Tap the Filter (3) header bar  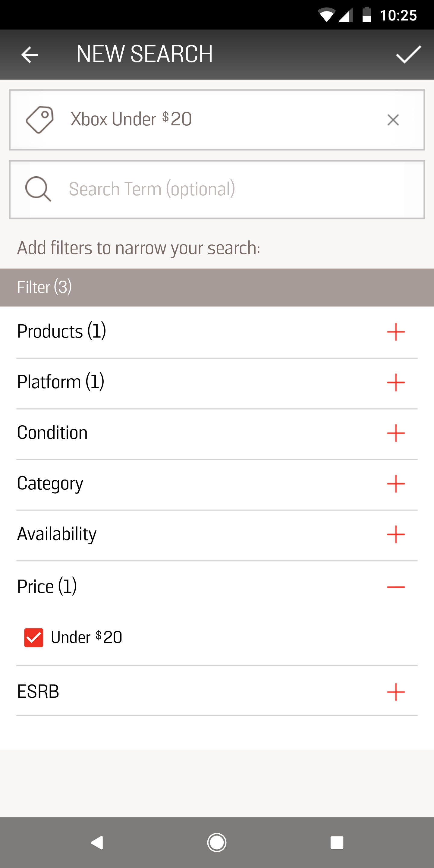click(x=217, y=287)
